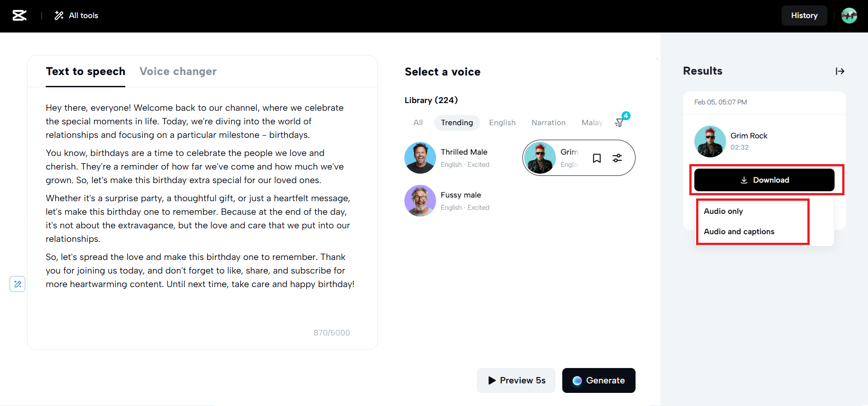Screen dimensions: 868x406
Task: Click the user profile avatar
Action: click(x=849, y=15)
